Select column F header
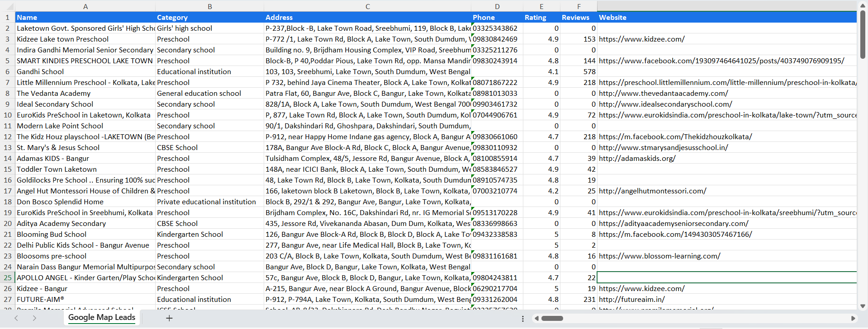The image size is (868, 329). (579, 6)
